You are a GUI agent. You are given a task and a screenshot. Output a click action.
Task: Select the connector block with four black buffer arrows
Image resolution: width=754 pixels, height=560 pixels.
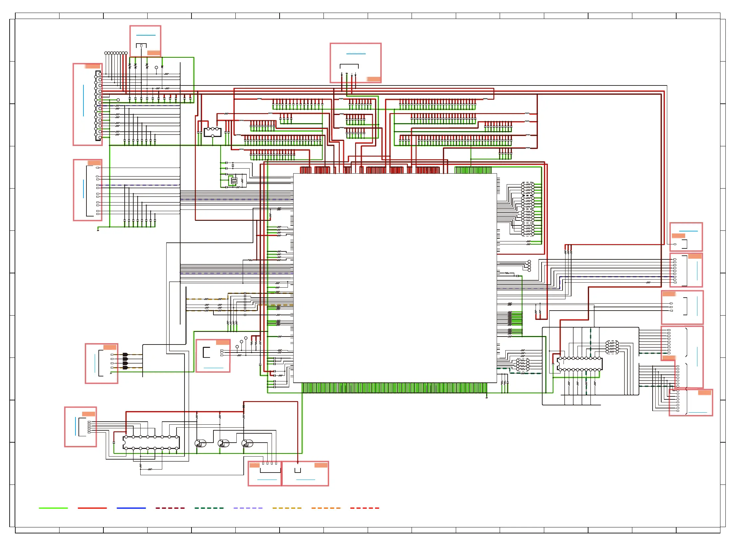pyautogui.click(x=101, y=363)
